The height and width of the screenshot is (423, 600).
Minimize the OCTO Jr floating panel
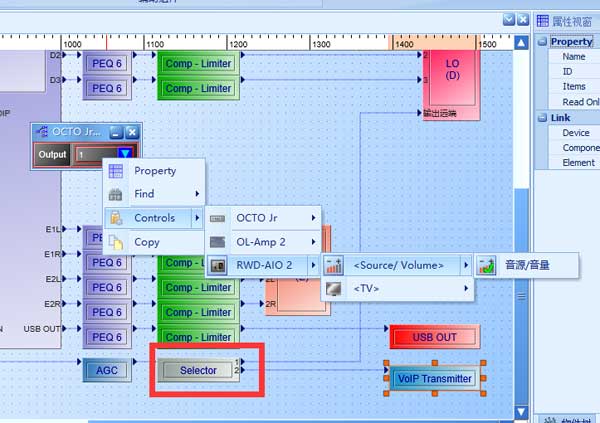pyautogui.click(x=116, y=132)
